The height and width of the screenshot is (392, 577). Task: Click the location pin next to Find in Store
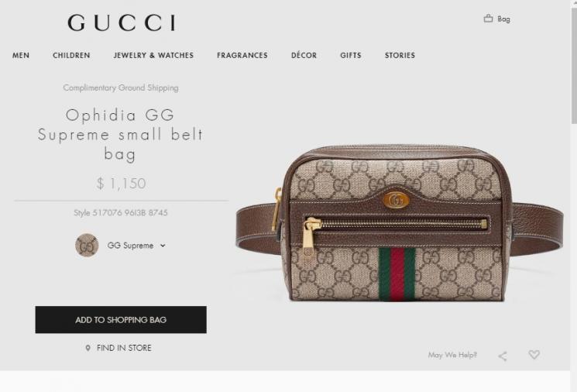coord(88,348)
